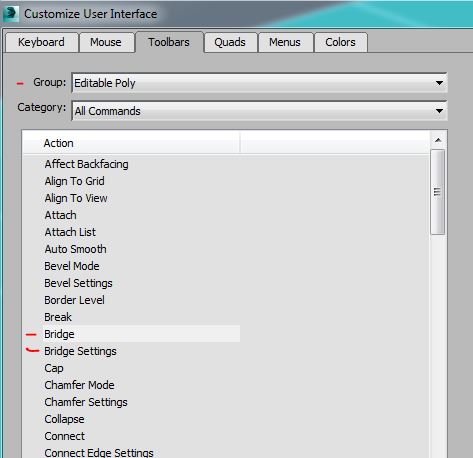Screen dimensions: 473x458
Task: Switch to the Keyboard tab
Action: [42, 42]
